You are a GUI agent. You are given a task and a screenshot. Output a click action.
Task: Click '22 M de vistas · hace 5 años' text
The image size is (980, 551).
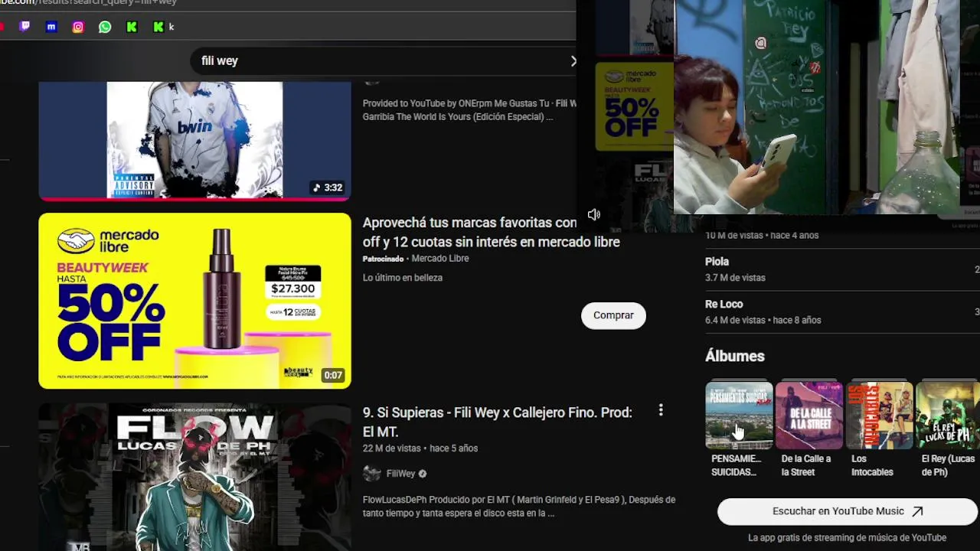click(420, 448)
